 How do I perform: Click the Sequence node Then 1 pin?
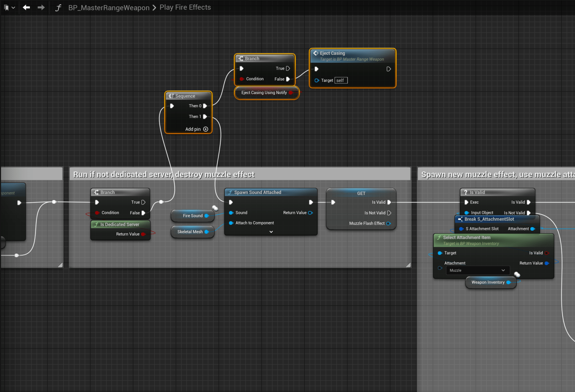pos(205,117)
